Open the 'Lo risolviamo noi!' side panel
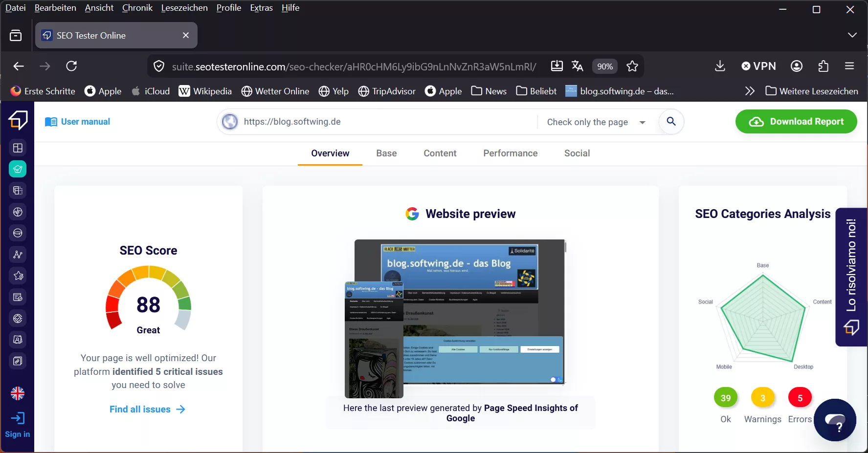Screen dimensions: 868x453 (851, 277)
